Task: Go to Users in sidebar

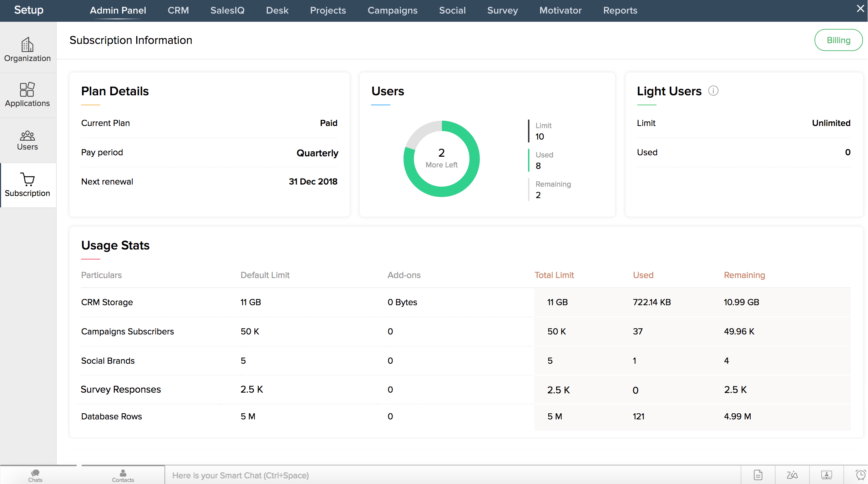Action: (x=27, y=140)
